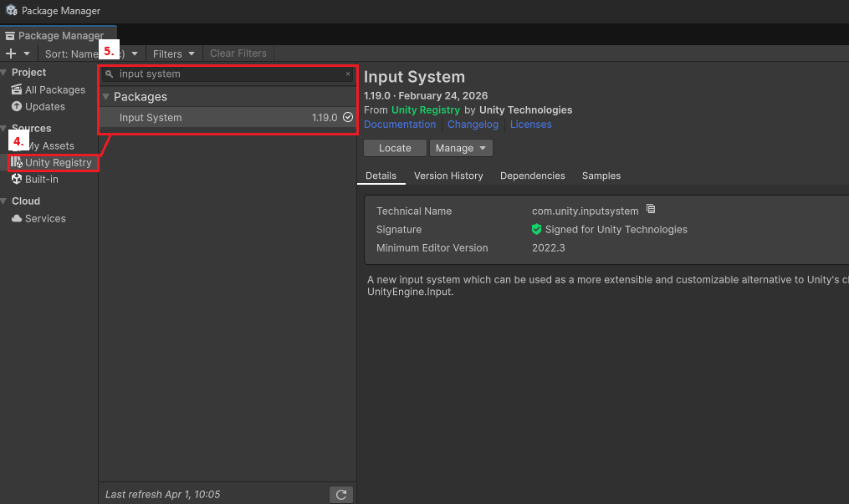The image size is (849, 504).
Task: Click the Input System heading
Action: coord(414,77)
